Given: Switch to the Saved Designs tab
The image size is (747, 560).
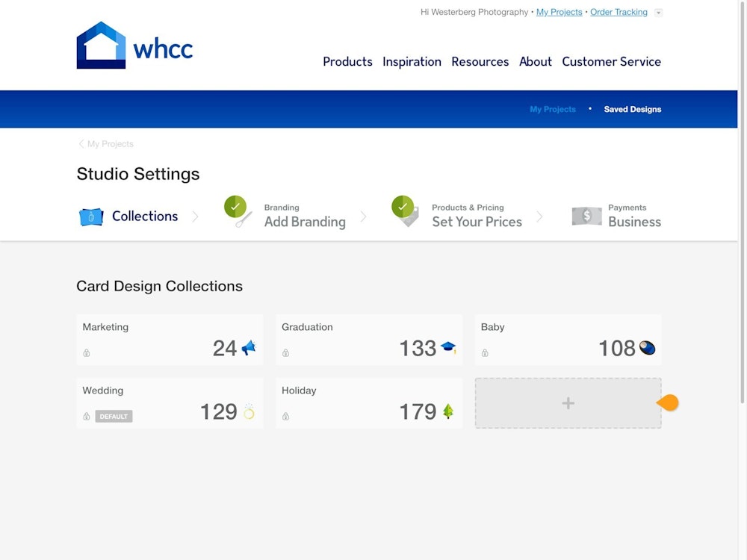Looking at the screenshot, I should point(632,109).
